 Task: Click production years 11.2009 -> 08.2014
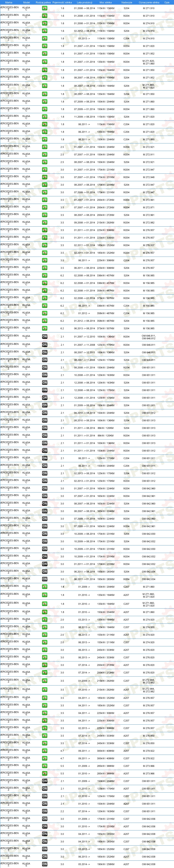point(84,117)
